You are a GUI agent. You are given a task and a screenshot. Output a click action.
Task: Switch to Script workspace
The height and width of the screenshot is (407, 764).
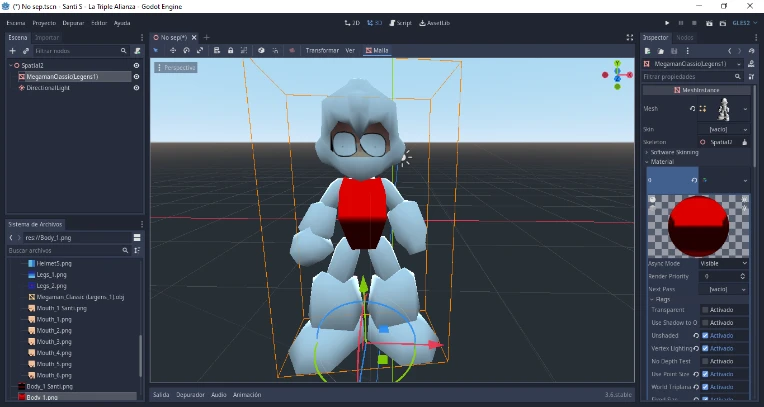coord(401,23)
